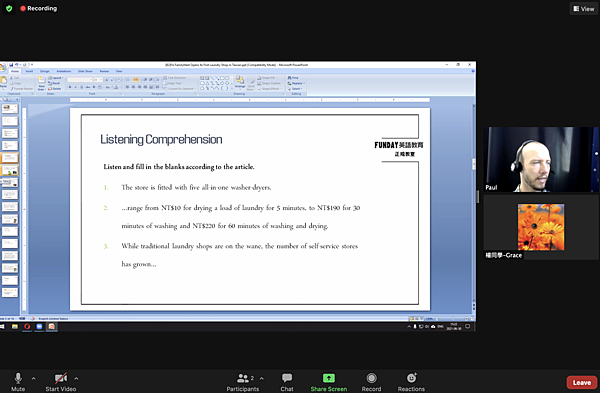Start Video using the camera icon
The height and width of the screenshot is (393, 600).
click(61, 382)
